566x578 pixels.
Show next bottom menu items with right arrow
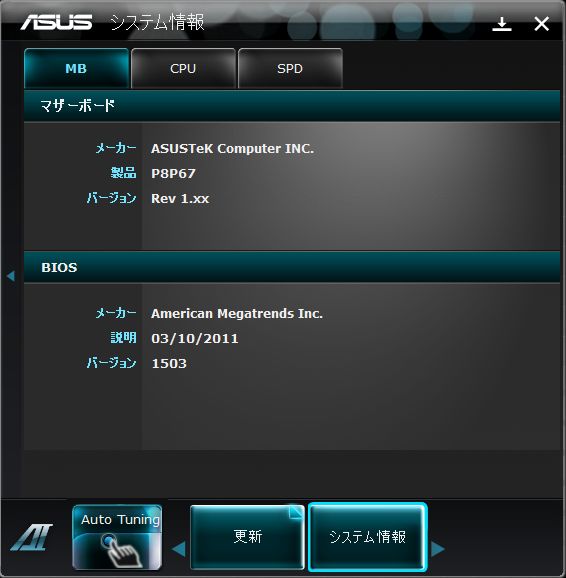(438, 549)
